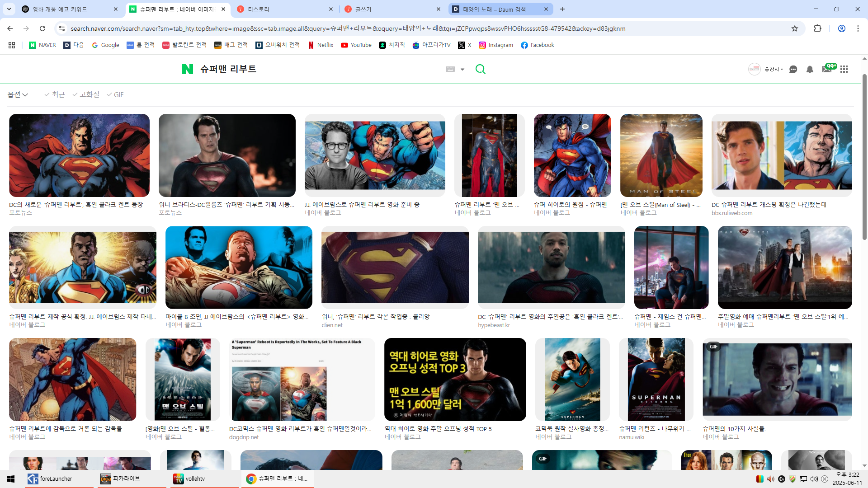Image resolution: width=868 pixels, height=488 pixels.
Task: Expand the virtual keyboard dropdown arrow
Action: click(x=462, y=70)
